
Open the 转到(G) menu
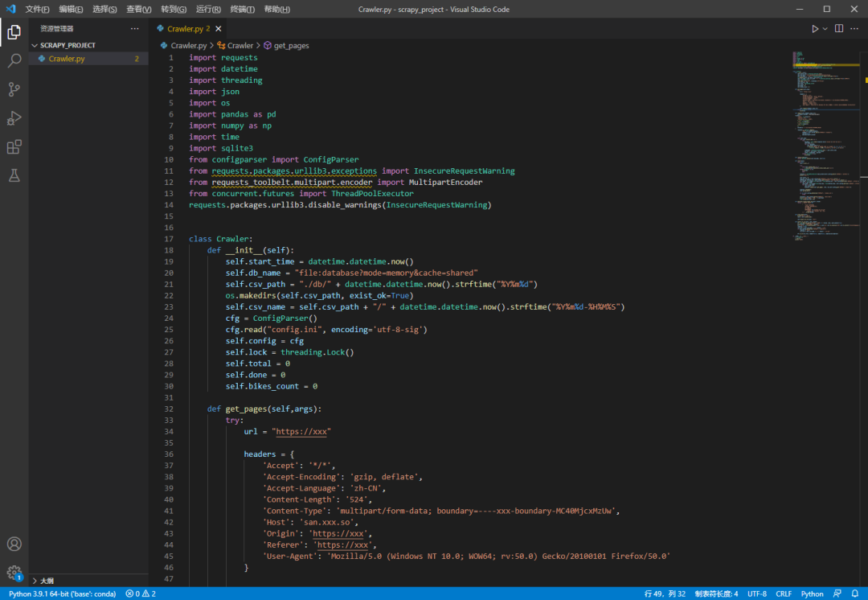pyautogui.click(x=174, y=10)
